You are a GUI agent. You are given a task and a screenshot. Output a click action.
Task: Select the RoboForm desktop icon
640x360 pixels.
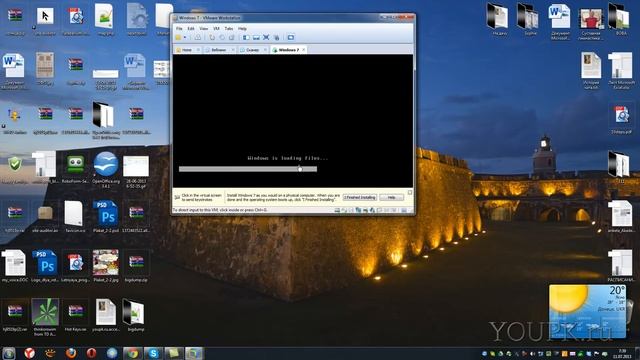pyautogui.click(x=76, y=168)
